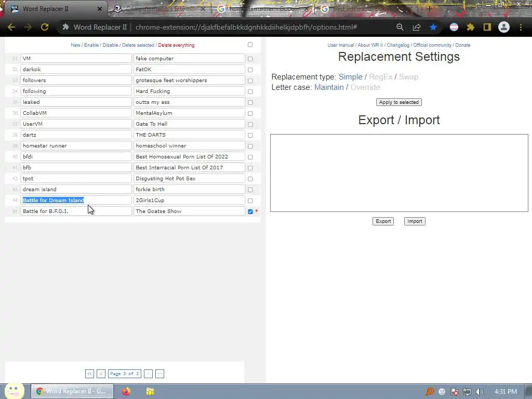Open the Donate link
This screenshot has width=532, height=399.
(x=463, y=45)
